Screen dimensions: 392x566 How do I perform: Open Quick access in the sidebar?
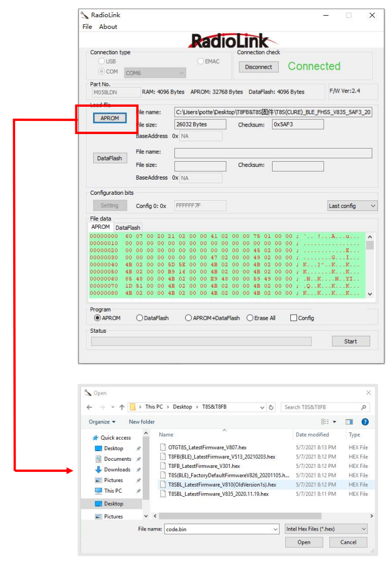(115, 438)
